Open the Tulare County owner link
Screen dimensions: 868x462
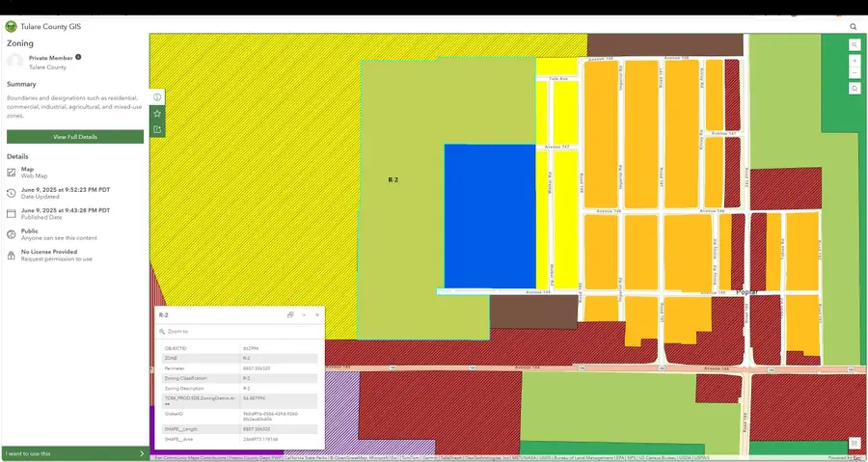coord(47,67)
